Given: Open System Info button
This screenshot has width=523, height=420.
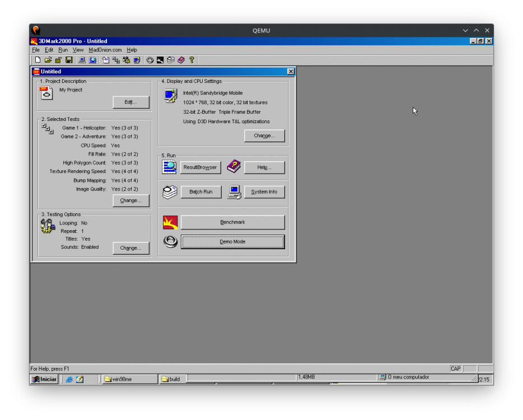Looking at the screenshot, I should coord(264,192).
